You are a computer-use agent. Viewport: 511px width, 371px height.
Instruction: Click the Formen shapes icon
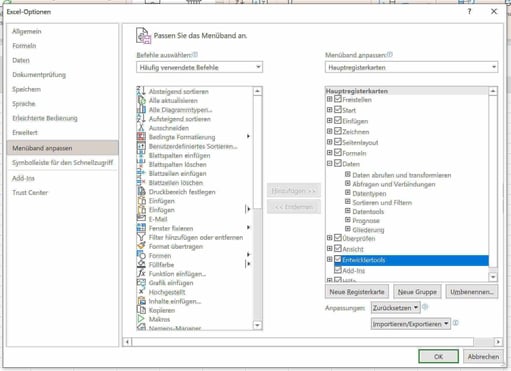click(141, 255)
